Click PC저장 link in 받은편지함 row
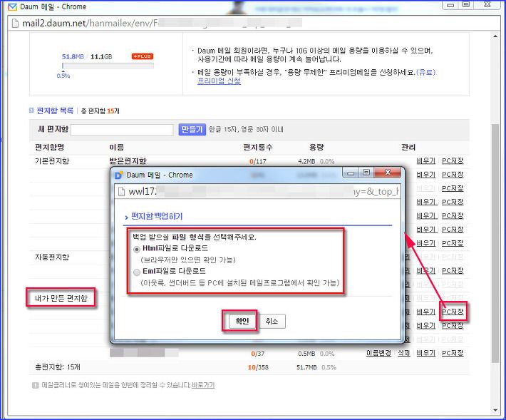Viewport: 506px width, 420px height. [x=453, y=160]
